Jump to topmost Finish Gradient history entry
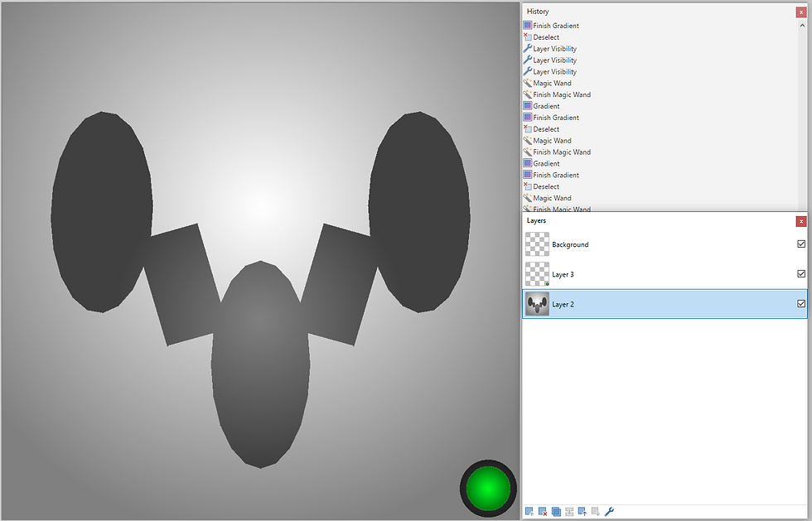The image size is (812, 521). (x=551, y=26)
